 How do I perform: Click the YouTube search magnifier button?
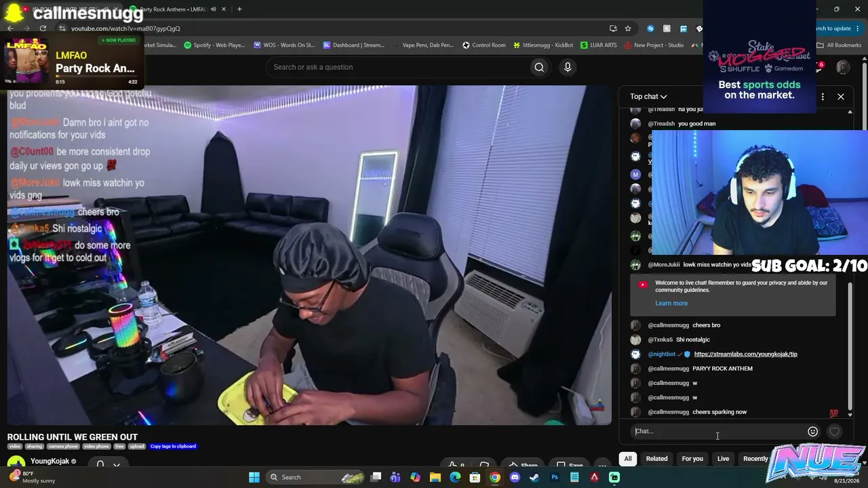click(x=539, y=67)
